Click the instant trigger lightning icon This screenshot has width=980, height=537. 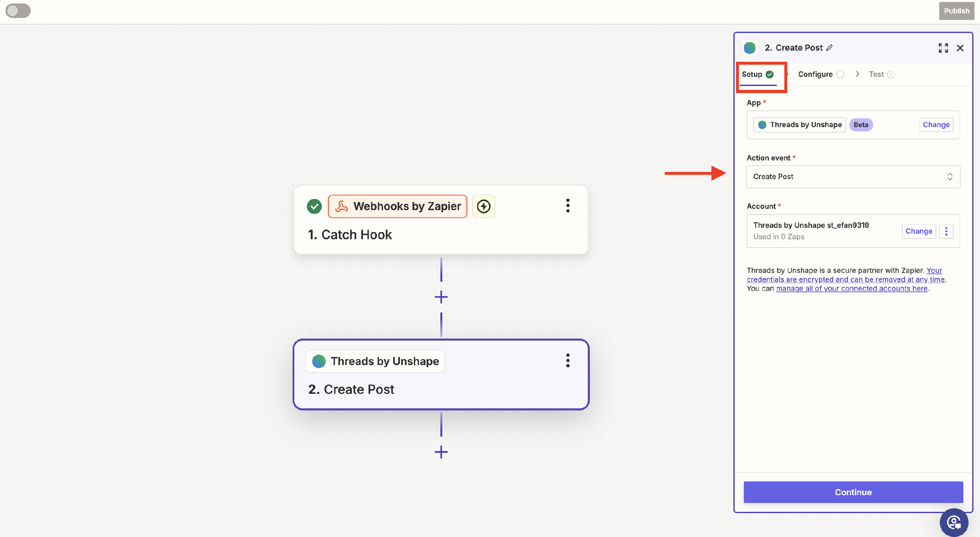pyautogui.click(x=483, y=206)
